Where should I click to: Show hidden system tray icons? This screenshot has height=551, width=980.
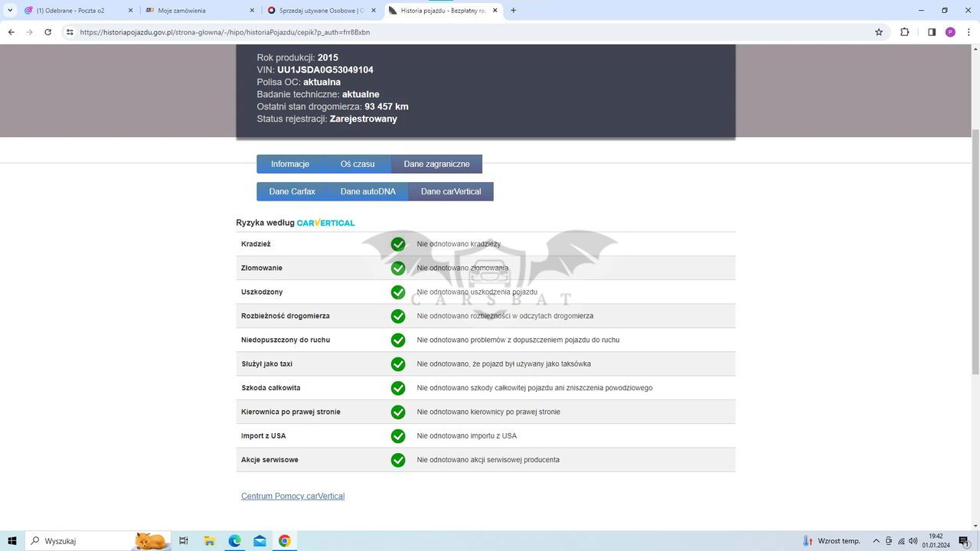pos(876,541)
